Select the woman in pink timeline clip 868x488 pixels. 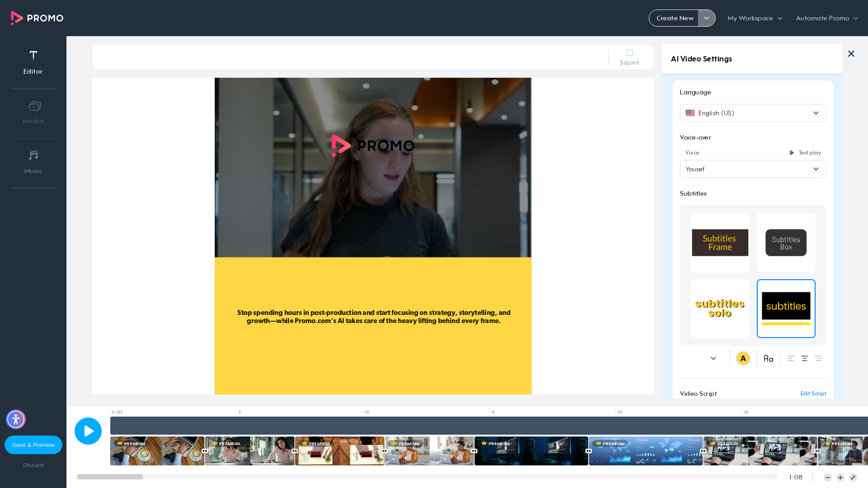[x=250, y=451]
